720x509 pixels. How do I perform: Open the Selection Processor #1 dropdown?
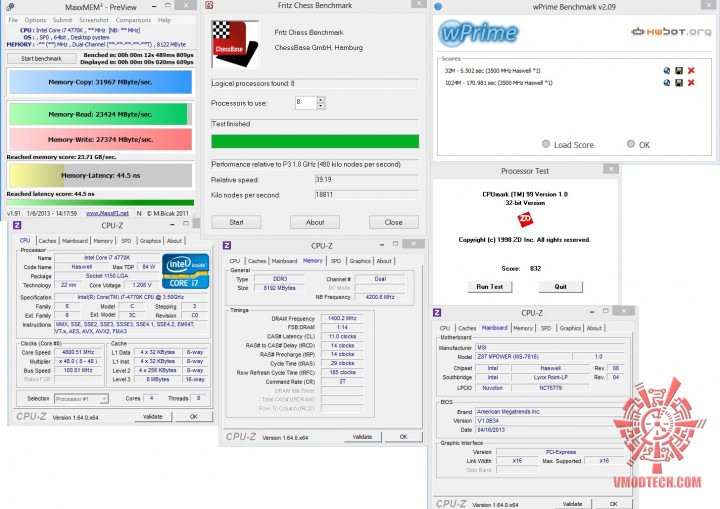coord(81,399)
